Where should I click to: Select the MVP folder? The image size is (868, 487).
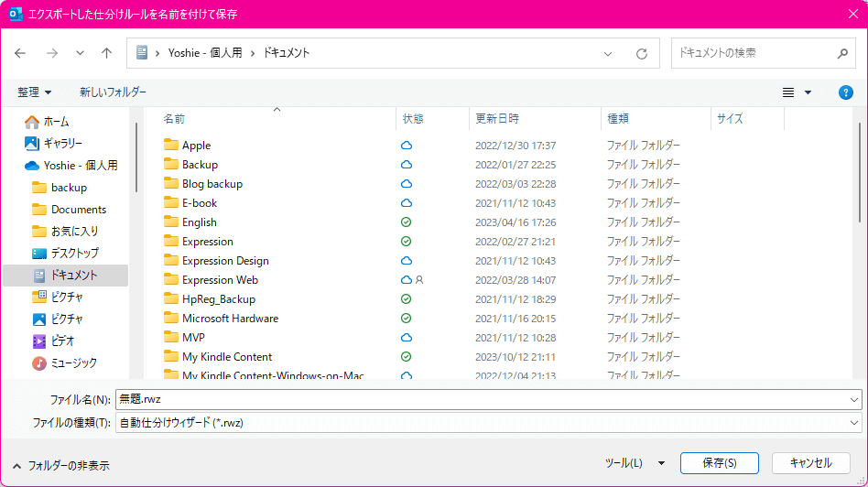coord(193,338)
